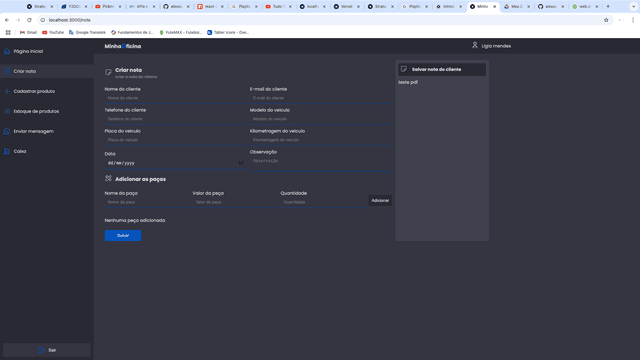
Task: Click the plus icon beside Cadastrar produto
Action: pyautogui.click(x=7, y=91)
